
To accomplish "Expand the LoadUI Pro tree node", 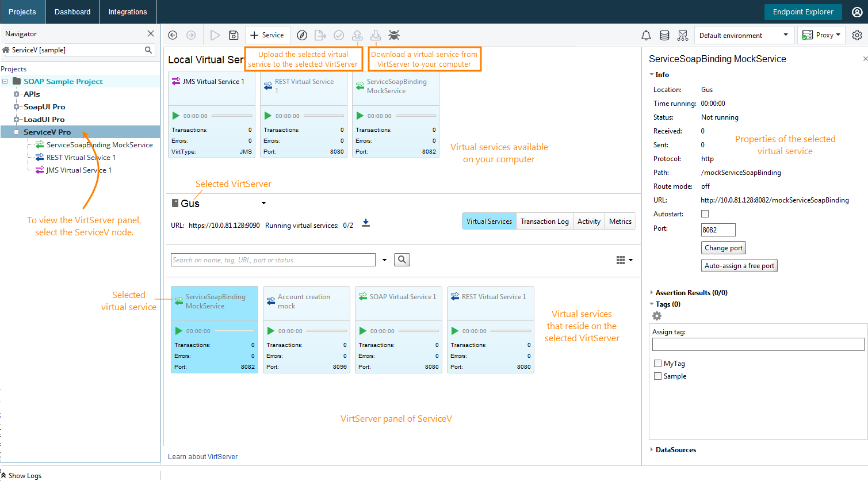I will (x=17, y=119).
